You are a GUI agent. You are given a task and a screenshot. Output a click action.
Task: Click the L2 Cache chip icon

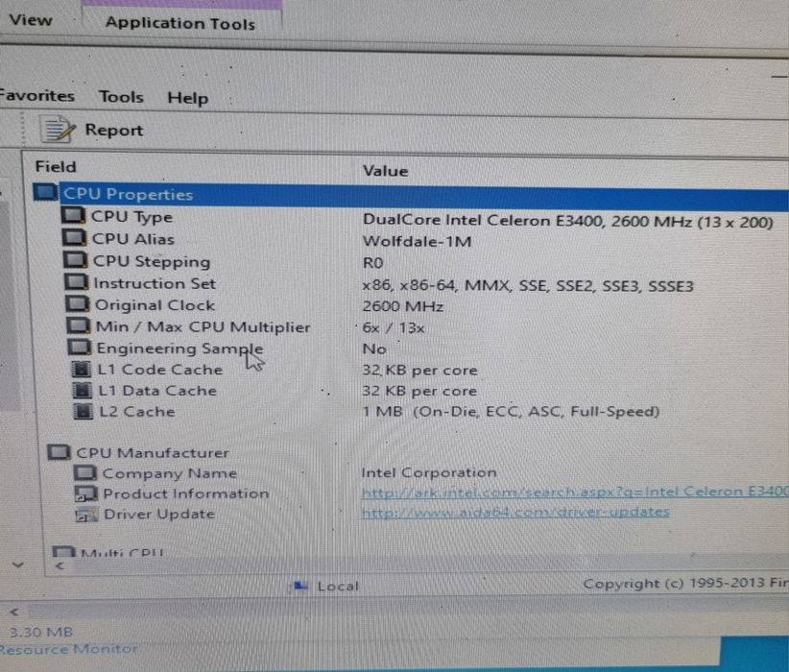tap(83, 411)
